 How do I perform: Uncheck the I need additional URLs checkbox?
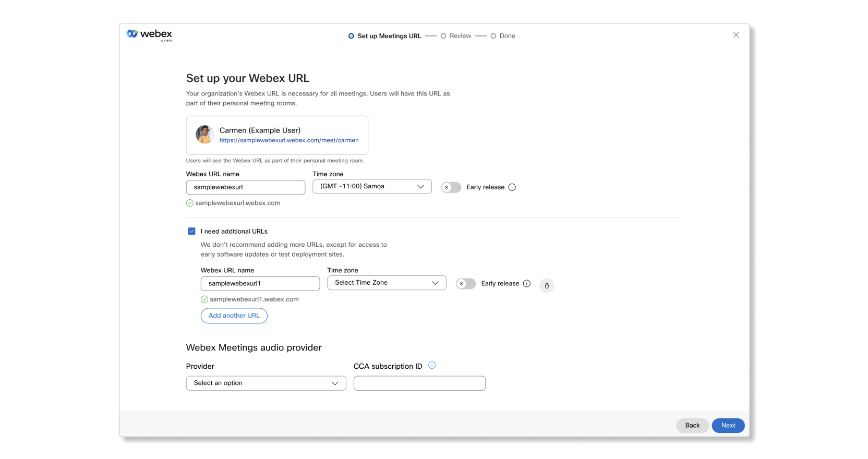[191, 231]
